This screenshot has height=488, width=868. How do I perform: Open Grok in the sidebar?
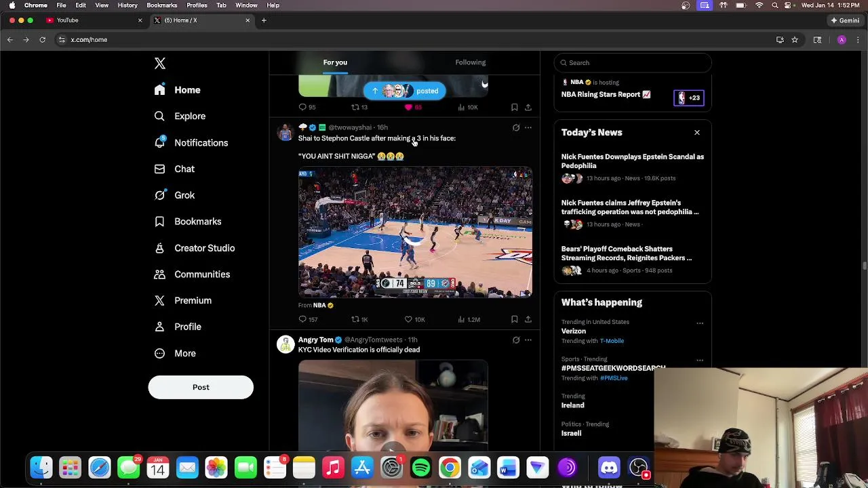click(x=175, y=195)
